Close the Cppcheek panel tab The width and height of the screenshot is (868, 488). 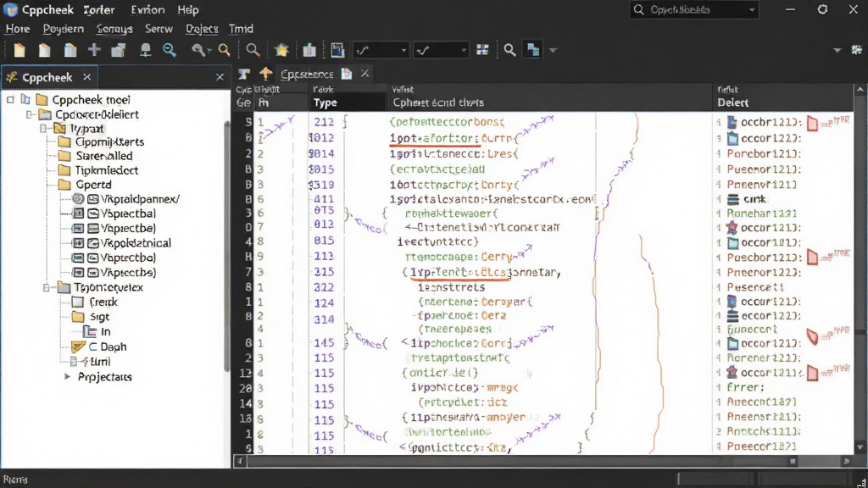point(87,77)
